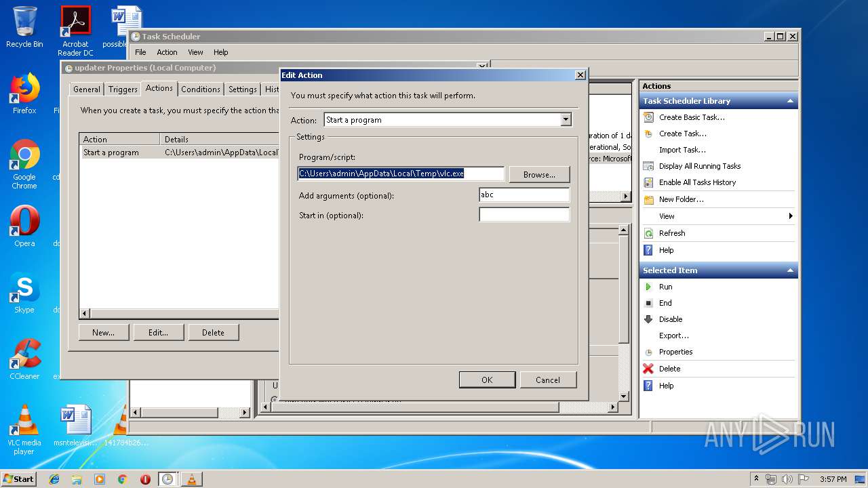Switch to the General tab

[87, 89]
